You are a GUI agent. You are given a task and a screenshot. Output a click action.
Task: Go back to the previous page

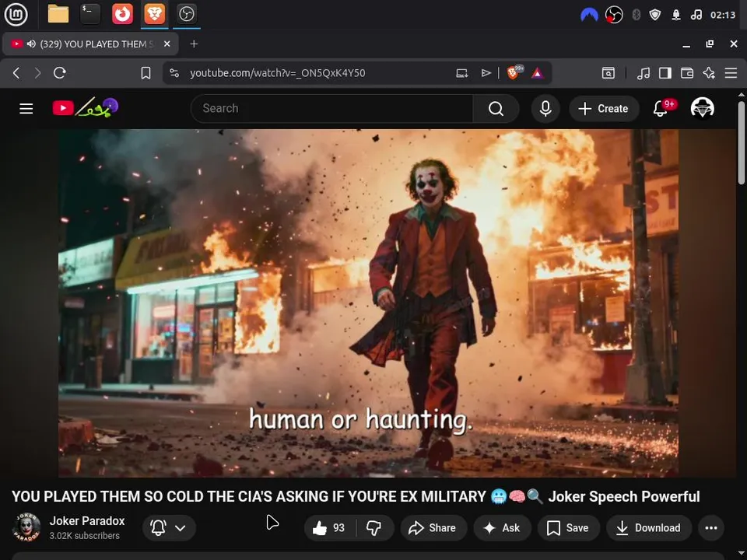pos(16,73)
